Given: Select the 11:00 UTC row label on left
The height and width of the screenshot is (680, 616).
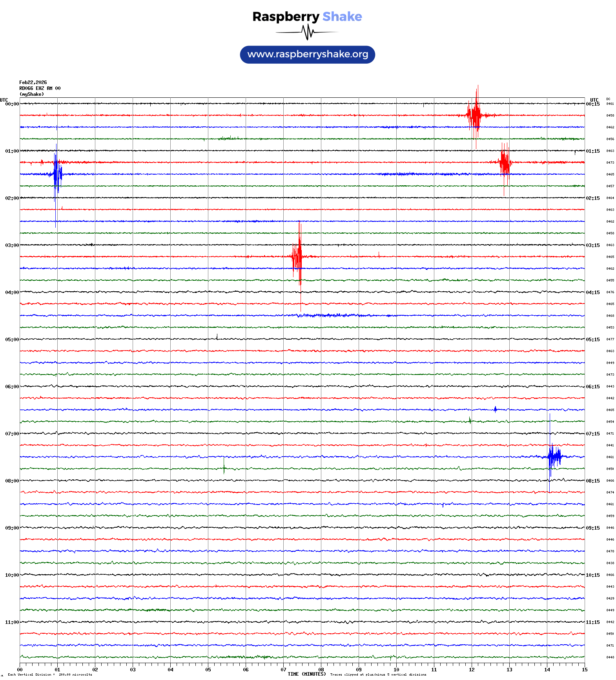Looking at the screenshot, I should point(12,622).
